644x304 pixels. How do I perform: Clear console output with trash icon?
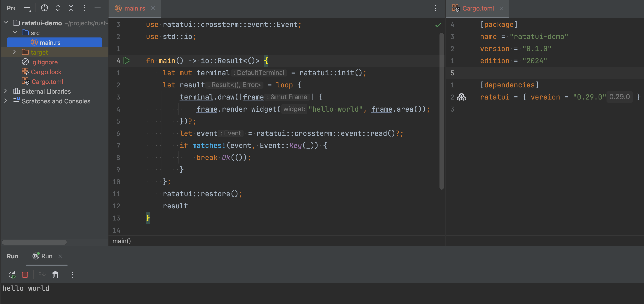[55, 275]
